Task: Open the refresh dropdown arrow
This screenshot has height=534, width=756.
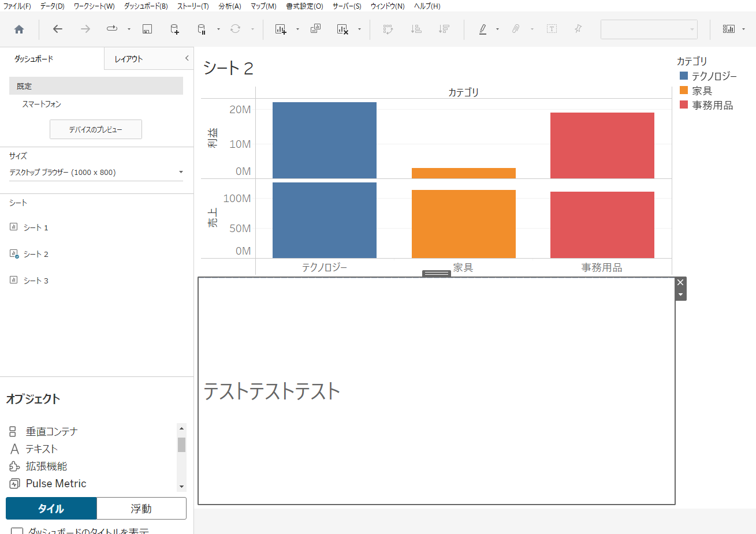Action: 252,29
